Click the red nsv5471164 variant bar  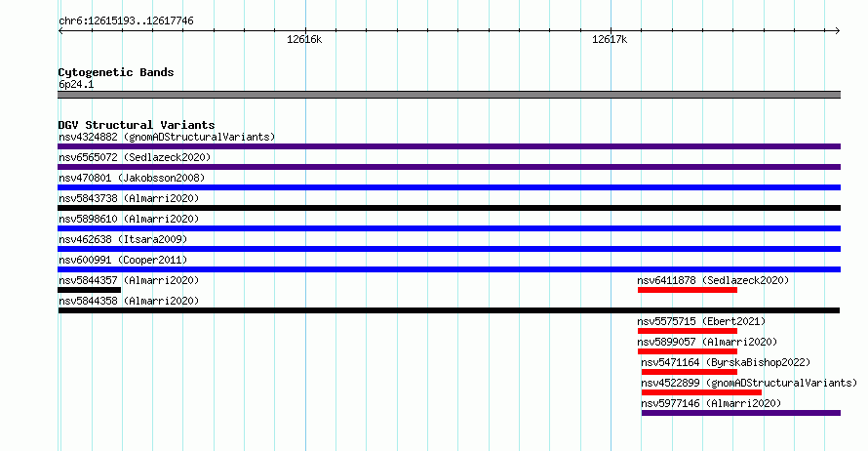pos(690,372)
